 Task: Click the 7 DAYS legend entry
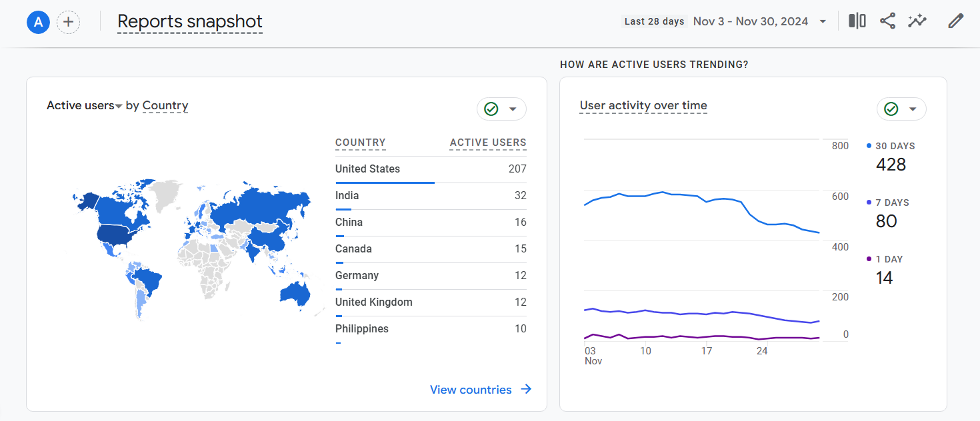coord(887,203)
